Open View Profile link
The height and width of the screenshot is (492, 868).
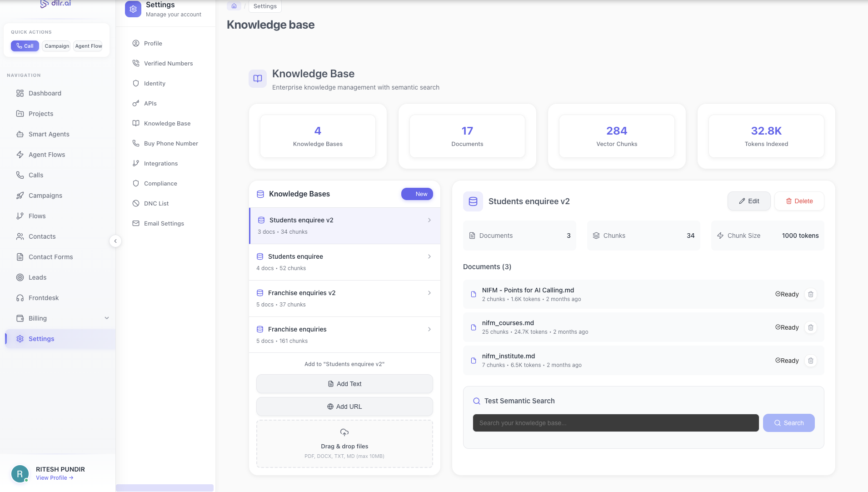tap(55, 478)
